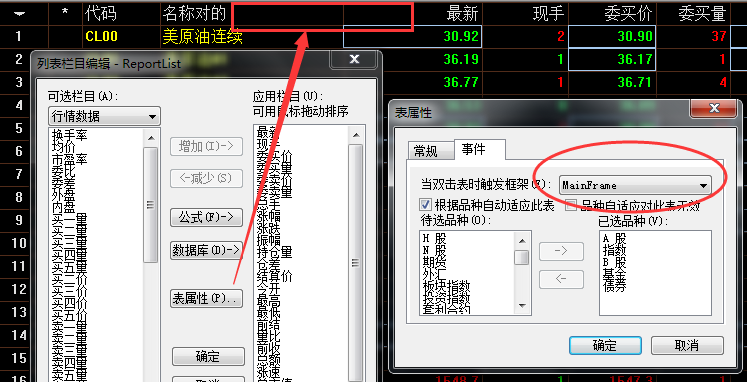Select 市盈率 in 可选栏目 list

70,160
